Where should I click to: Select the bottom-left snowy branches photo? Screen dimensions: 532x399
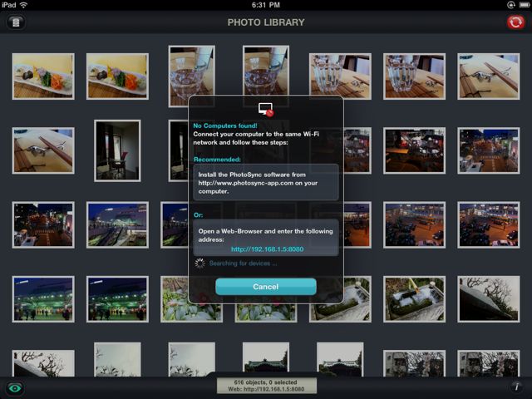click(x=43, y=363)
